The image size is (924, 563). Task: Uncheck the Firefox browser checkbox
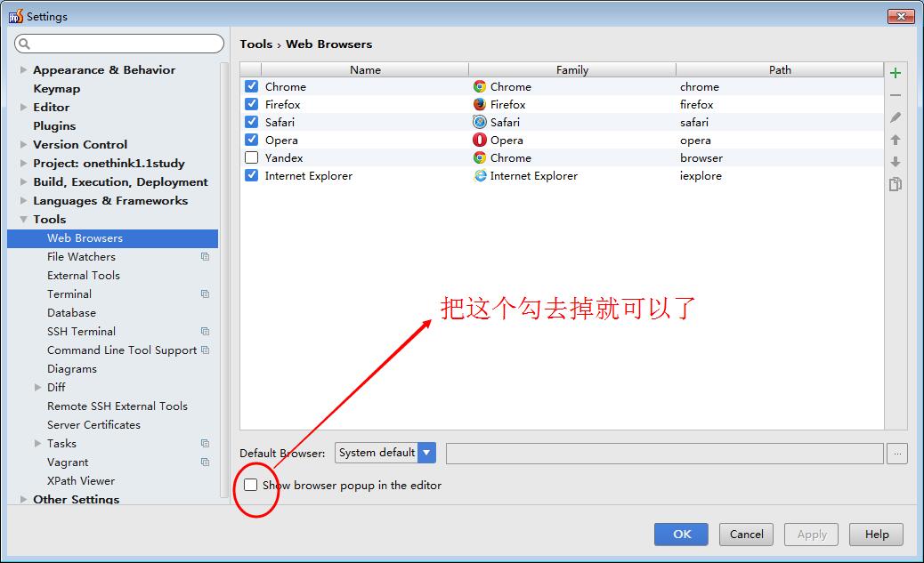pos(252,104)
